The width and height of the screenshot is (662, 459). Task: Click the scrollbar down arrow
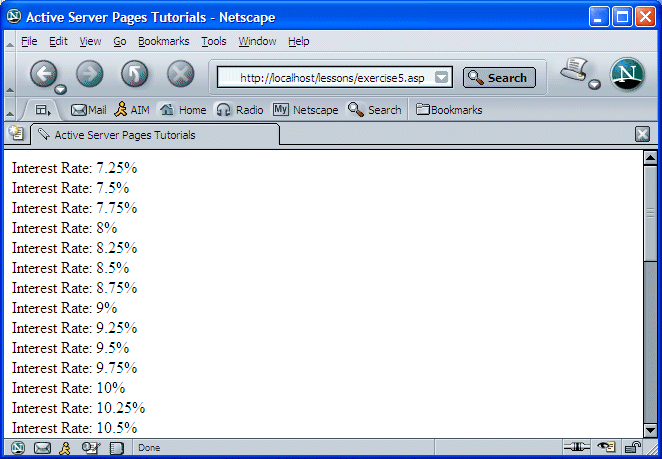pyautogui.click(x=650, y=431)
